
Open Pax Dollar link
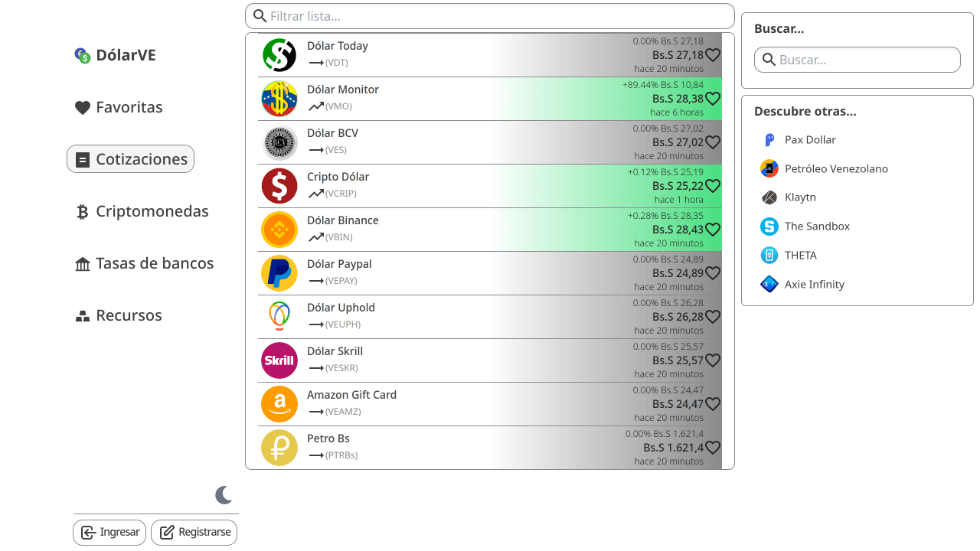pyautogui.click(x=810, y=139)
